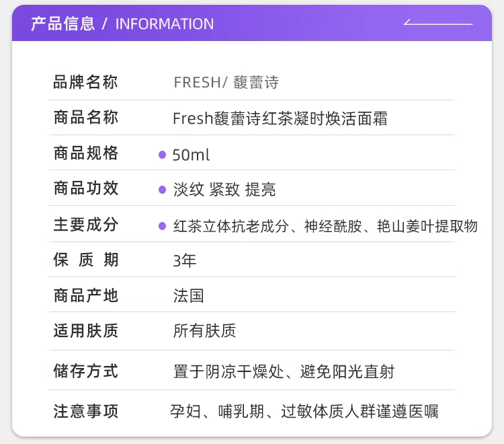504x444 pixels.
Task: Select the 50ml specification value
Action: click(x=192, y=155)
